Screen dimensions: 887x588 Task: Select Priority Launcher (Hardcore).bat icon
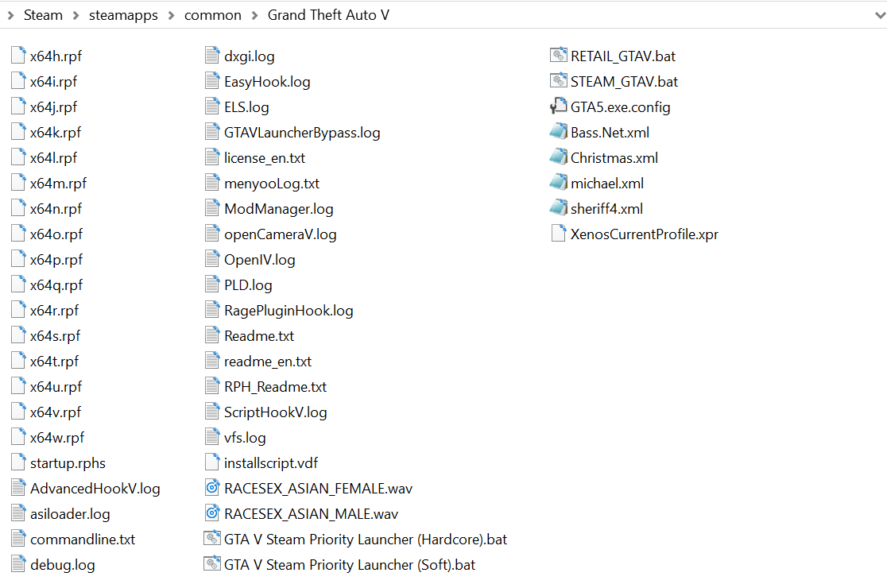pos(212,539)
